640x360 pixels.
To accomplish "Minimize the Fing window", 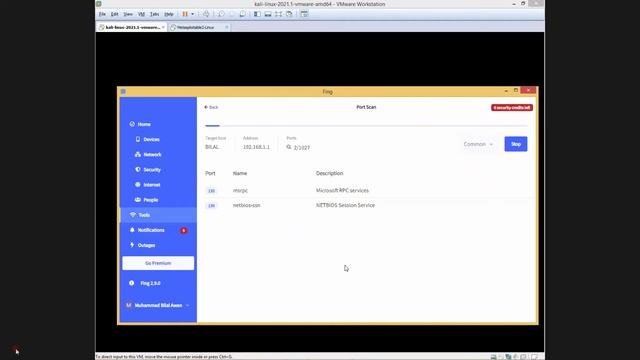I will [506, 91].
